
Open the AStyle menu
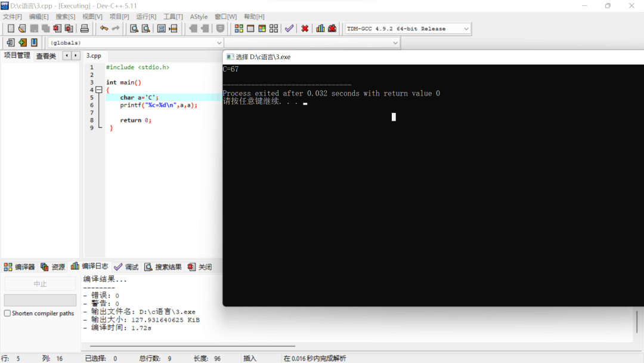[199, 17]
